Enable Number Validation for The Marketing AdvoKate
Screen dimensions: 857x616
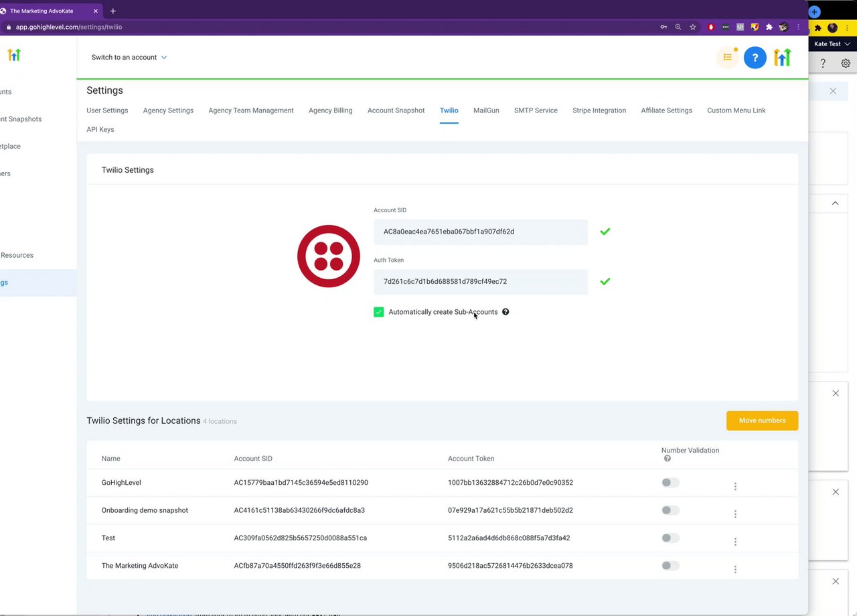[670, 566]
